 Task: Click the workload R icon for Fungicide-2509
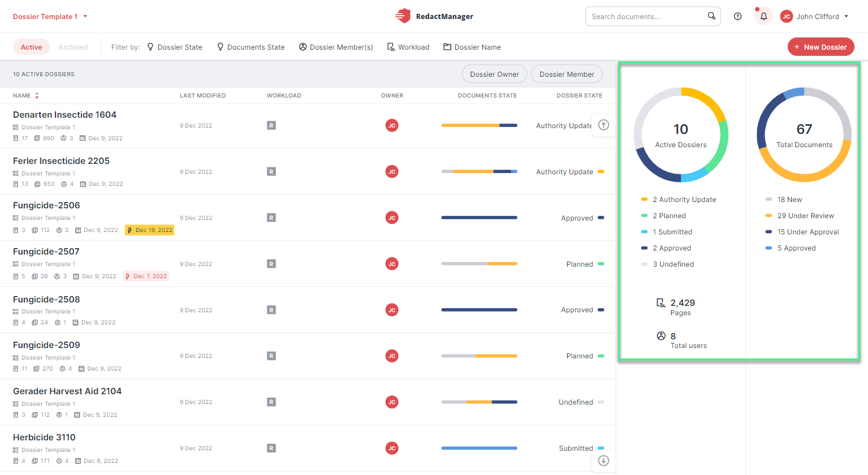coord(271,356)
